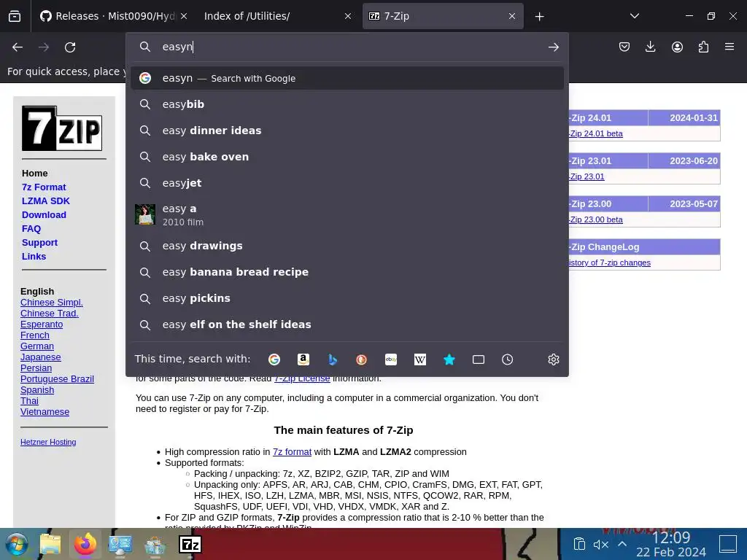The image size is (747, 560).
Task: Search this time with DuckDuckGo
Action: (362, 359)
